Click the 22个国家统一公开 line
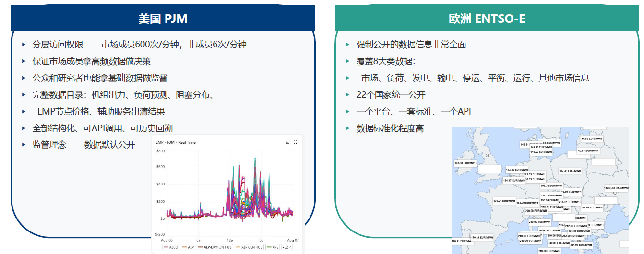This screenshot has width=644, height=254. pyautogui.click(x=391, y=95)
